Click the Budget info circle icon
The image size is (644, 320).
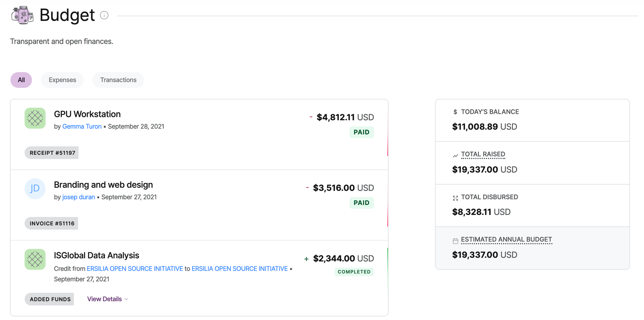104,15
